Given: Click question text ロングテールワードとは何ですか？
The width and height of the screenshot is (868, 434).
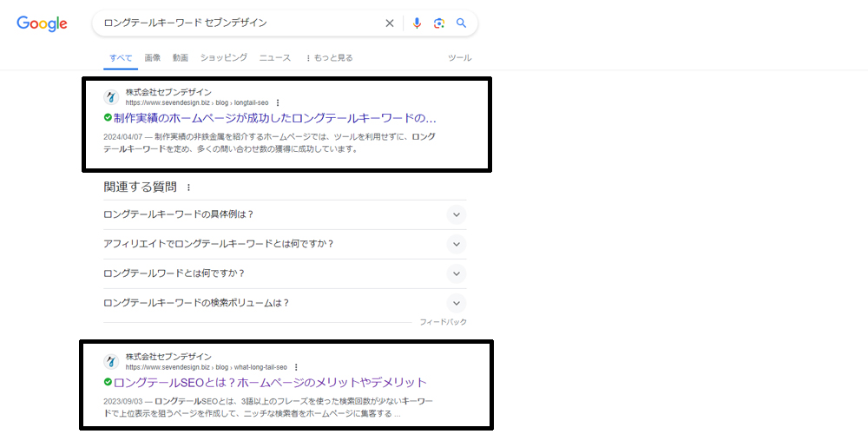Looking at the screenshot, I should point(174,273).
